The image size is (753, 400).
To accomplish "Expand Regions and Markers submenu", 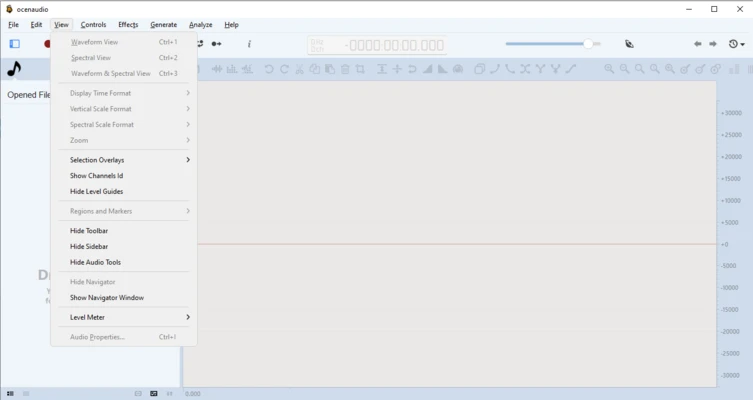I will point(124,211).
